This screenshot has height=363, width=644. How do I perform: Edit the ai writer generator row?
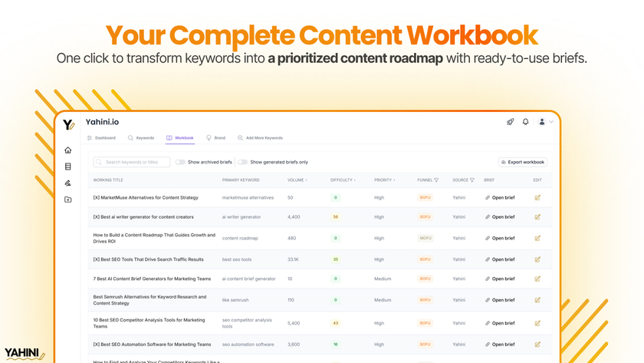(537, 217)
